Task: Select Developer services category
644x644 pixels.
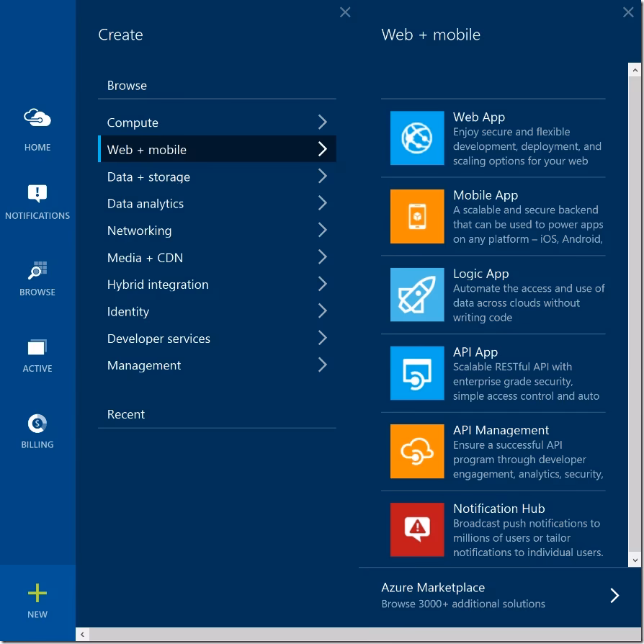Action: (x=217, y=339)
